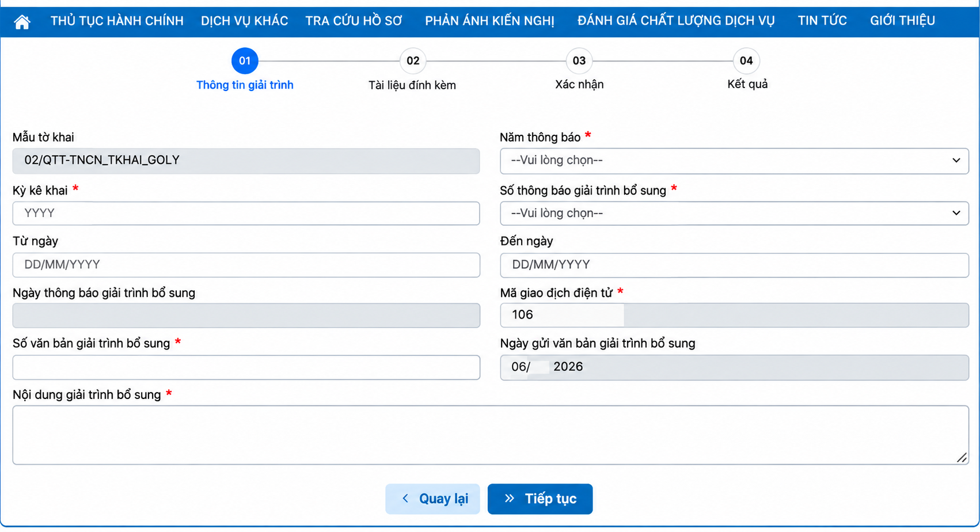Click Nội dung giải trình bổ sung label
Image resolution: width=980 pixels, height=532 pixels.
[87, 394]
